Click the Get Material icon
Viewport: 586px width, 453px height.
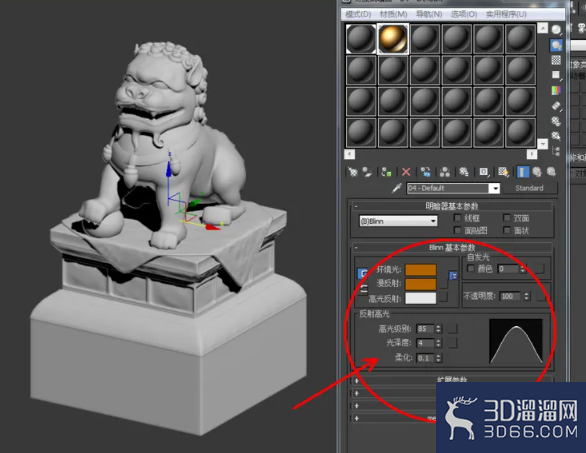tap(353, 172)
